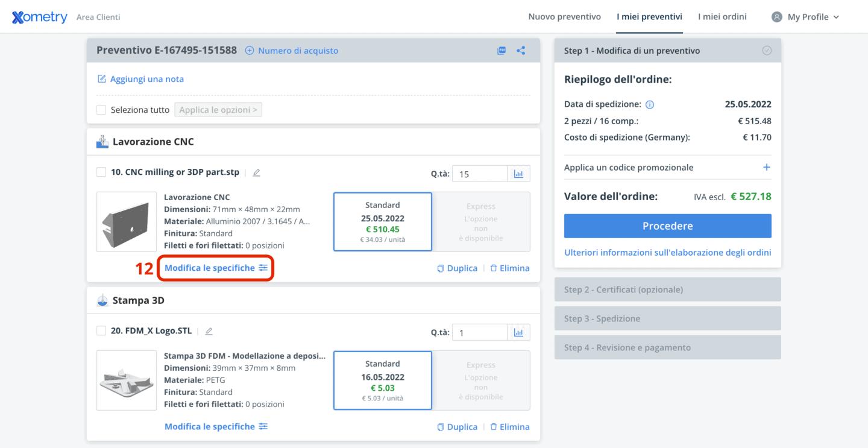Select checkbox for 20. FDM_X Logo.STL

pyautogui.click(x=101, y=331)
